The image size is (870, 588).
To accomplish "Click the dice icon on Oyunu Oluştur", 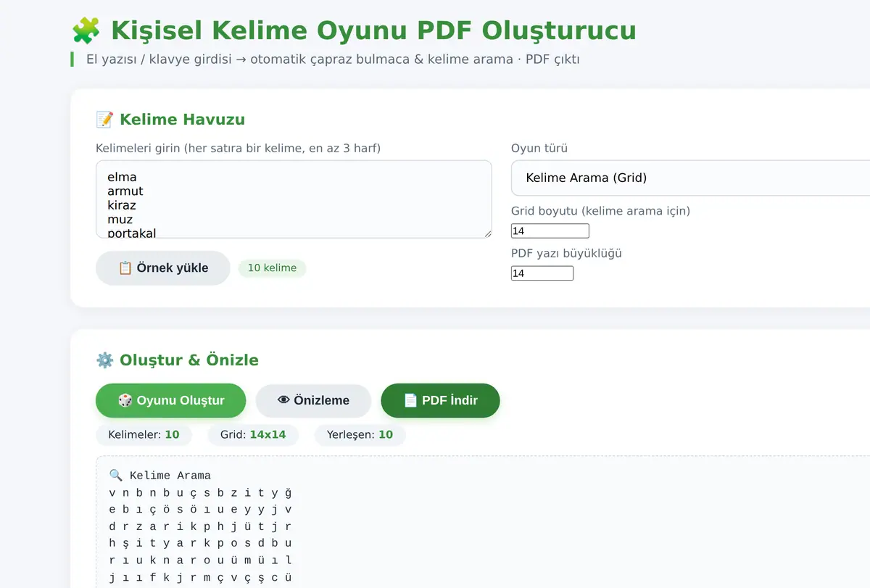I will 125,400.
